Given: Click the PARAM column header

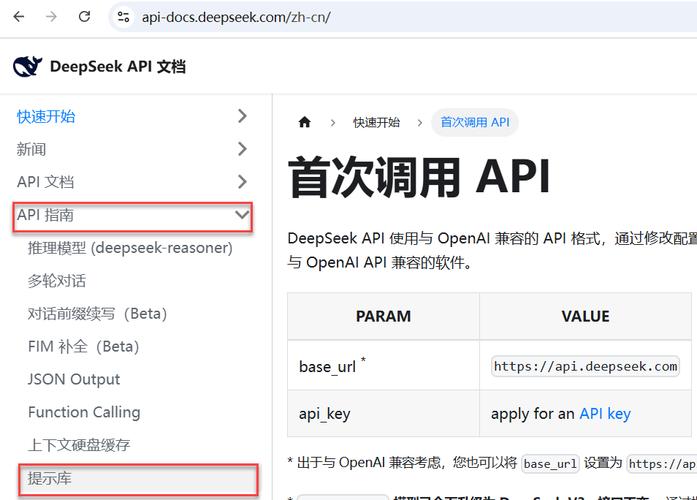Looking at the screenshot, I should pyautogui.click(x=383, y=316).
